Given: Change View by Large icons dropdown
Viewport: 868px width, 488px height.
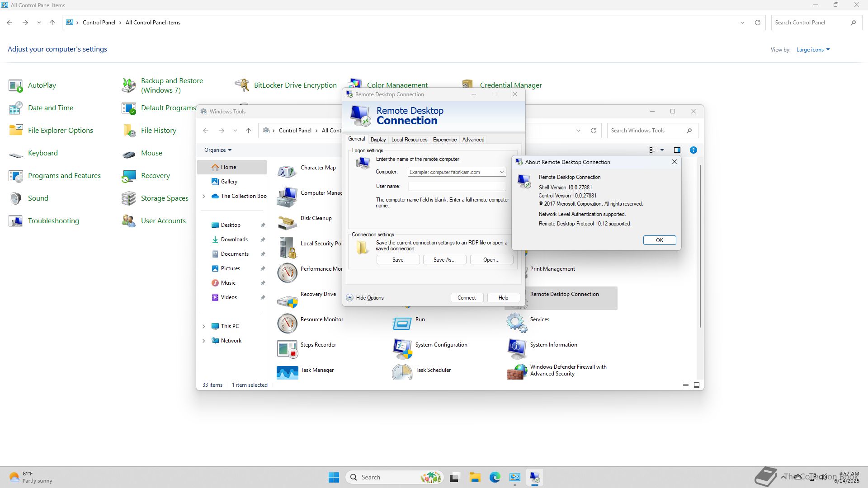Looking at the screenshot, I should (x=812, y=50).
